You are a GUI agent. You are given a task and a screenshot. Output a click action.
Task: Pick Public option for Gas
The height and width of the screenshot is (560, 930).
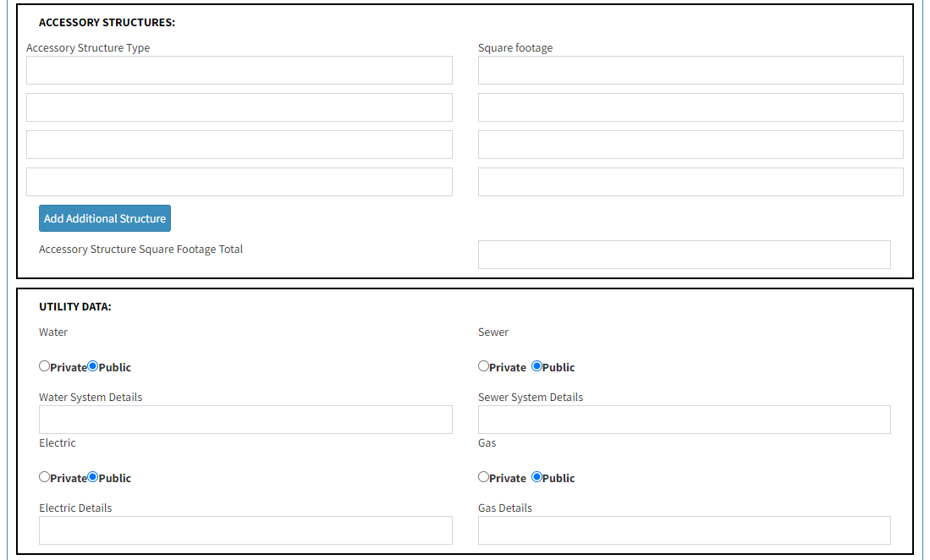pyautogui.click(x=537, y=477)
